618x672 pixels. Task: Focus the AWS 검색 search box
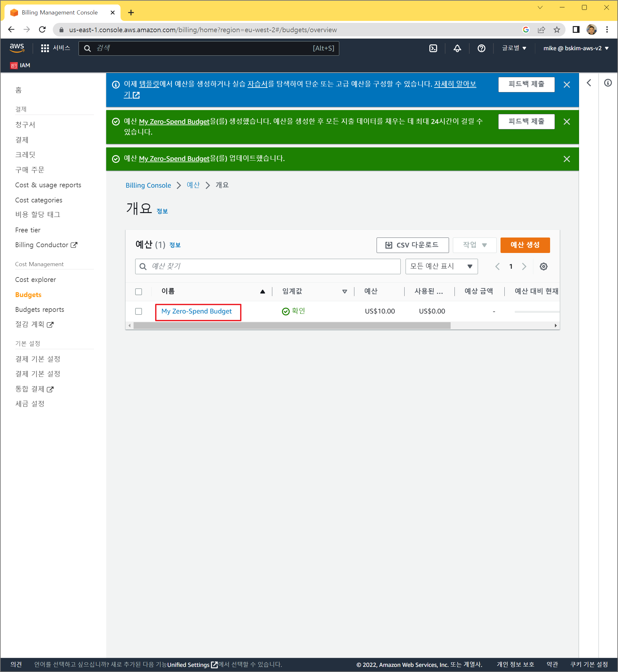pos(209,48)
